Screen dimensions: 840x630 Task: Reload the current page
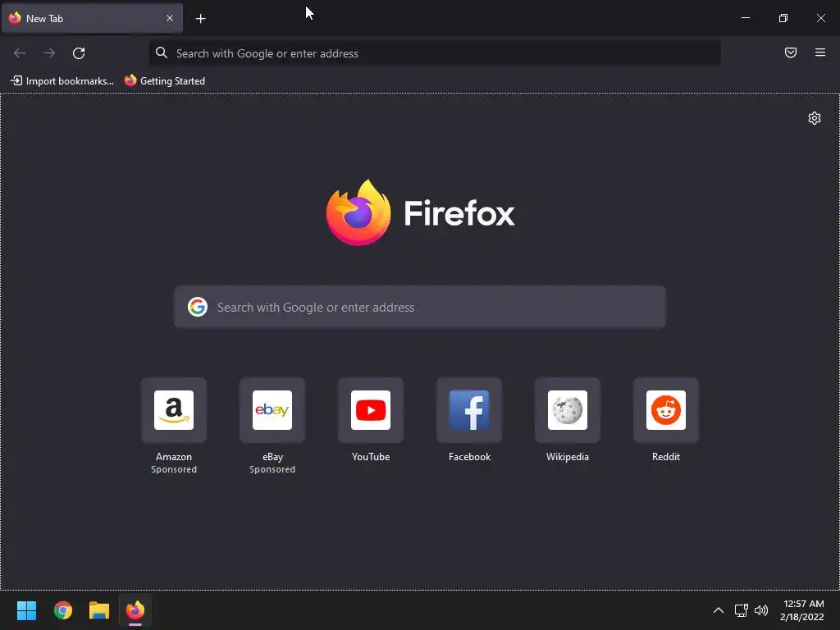click(79, 53)
